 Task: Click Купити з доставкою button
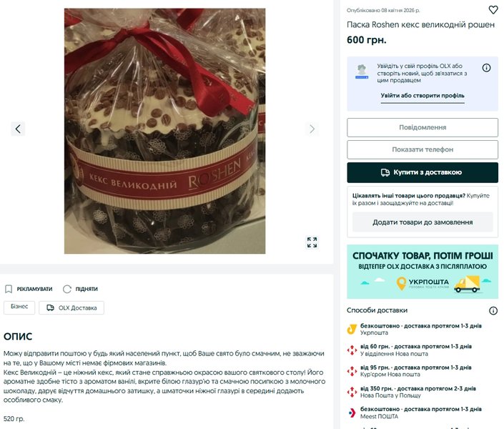tap(423, 172)
